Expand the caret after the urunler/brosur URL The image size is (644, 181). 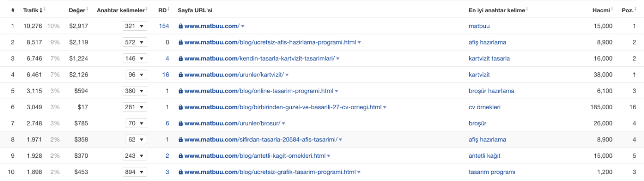pyautogui.click(x=284, y=123)
